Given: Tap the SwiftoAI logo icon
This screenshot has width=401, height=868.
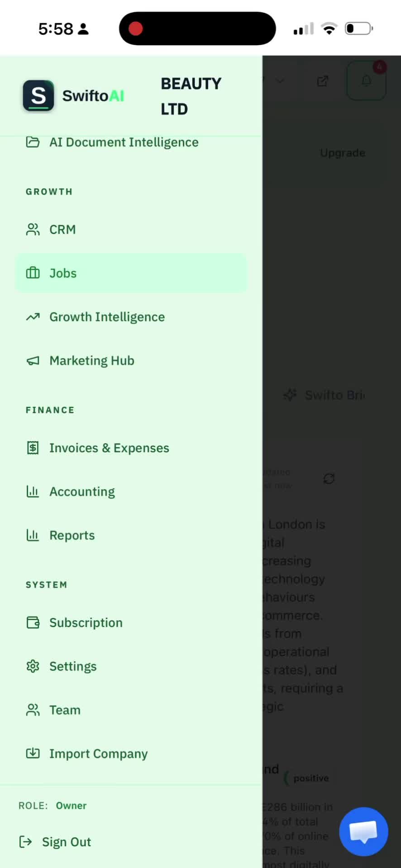Looking at the screenshot, I should [x=38, y=96].
